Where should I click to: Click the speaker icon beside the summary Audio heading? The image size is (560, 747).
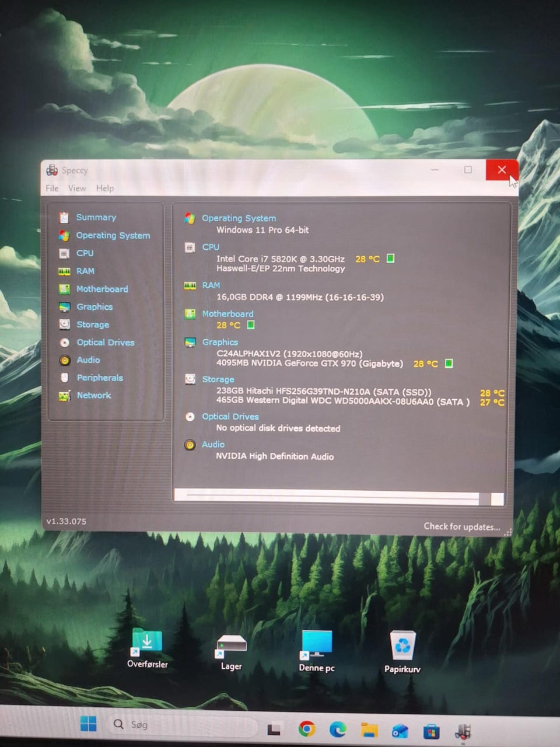190,445
